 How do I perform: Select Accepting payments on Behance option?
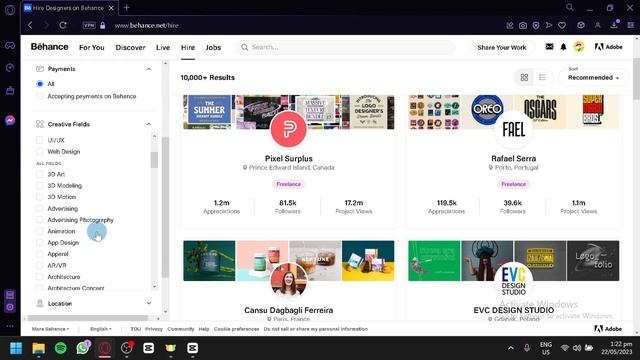click(40, 96)
